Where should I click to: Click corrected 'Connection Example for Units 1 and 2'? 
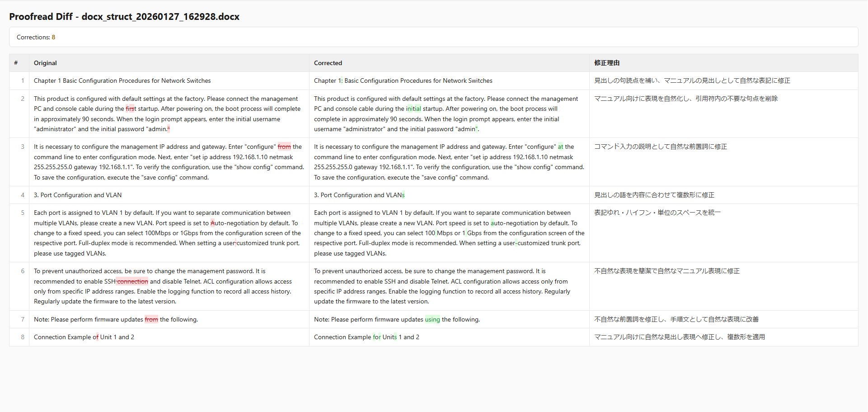(366, 337)
